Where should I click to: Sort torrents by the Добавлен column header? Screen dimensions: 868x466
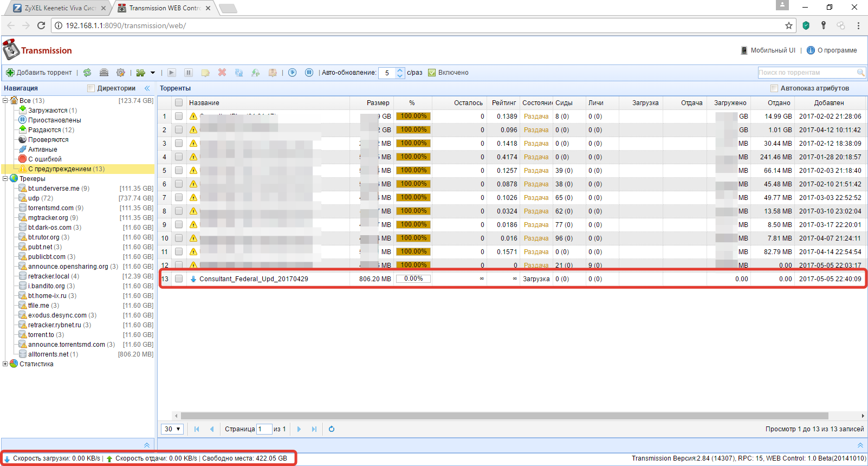coord(829,102)
